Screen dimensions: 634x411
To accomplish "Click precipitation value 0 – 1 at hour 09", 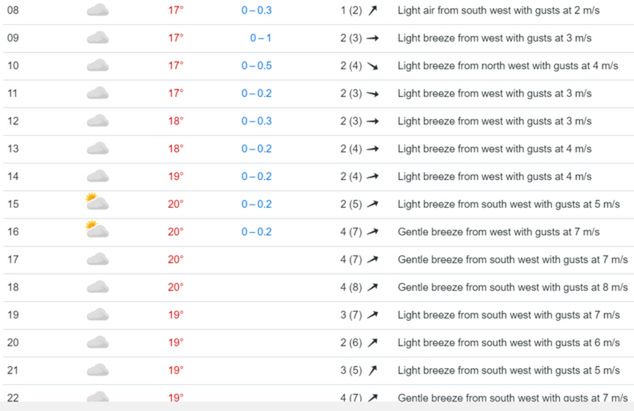I will pyautogui.click(x=262, y=38).
